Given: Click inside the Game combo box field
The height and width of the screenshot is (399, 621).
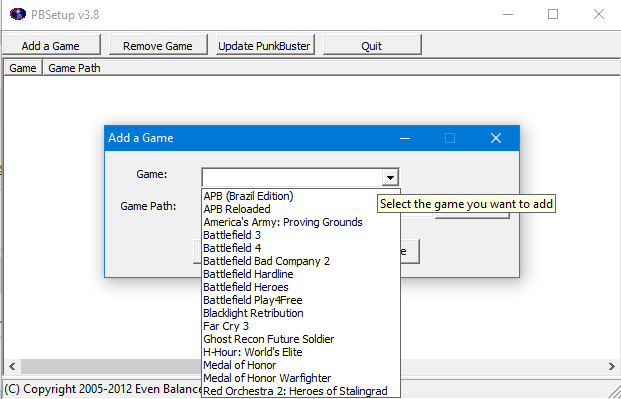Looking at the screenshot, I should tap(292, 178).
